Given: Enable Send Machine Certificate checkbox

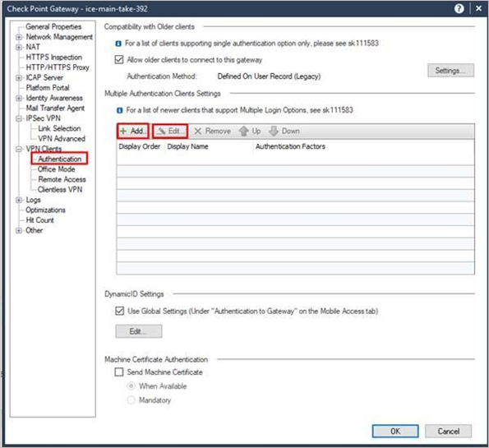Looking at the screenshot, I should [x=119, y=372].
